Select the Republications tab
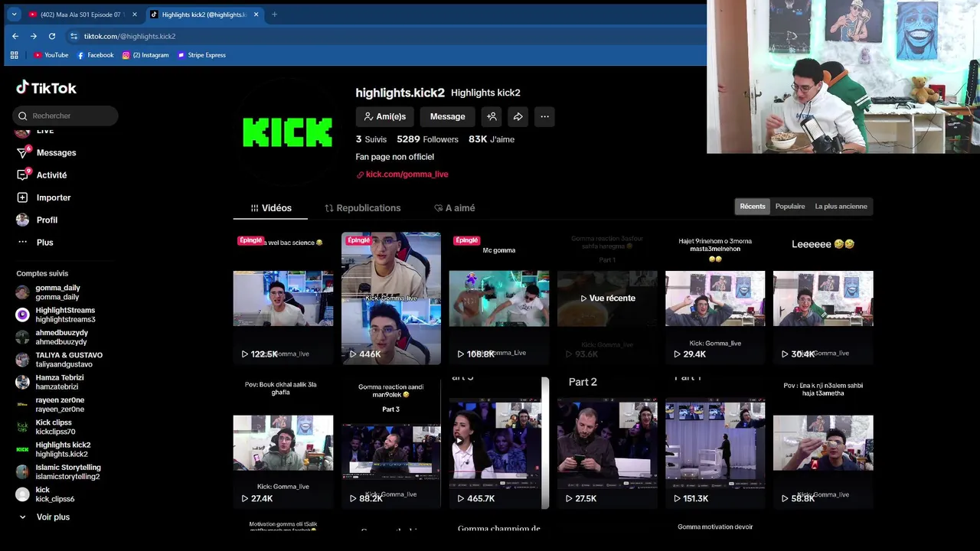The image size is (980, 551). coord(362,208)
